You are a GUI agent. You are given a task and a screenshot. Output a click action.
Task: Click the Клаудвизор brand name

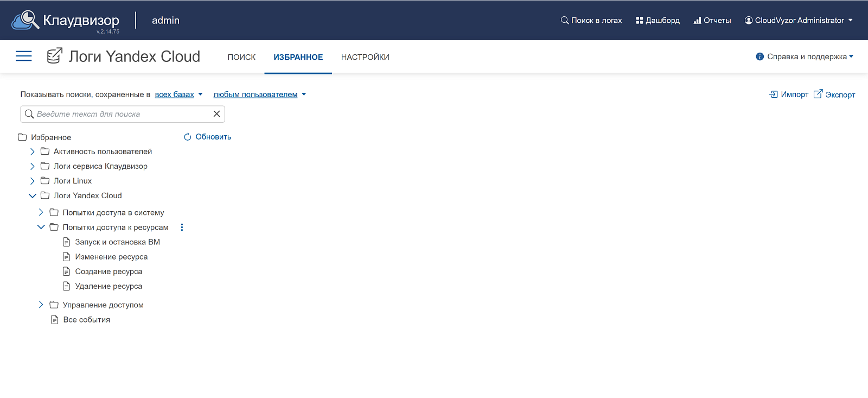coord(81,20)
